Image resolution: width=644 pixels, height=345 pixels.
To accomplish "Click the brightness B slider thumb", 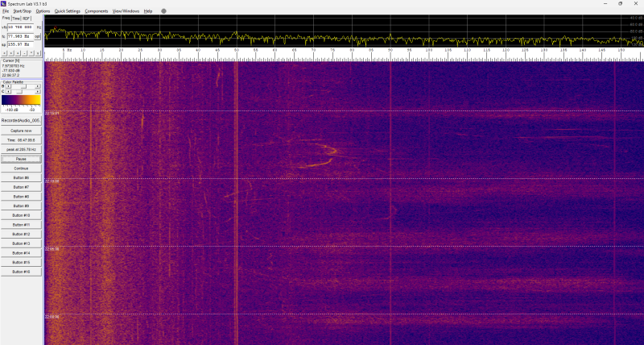I will coord(24,86).
